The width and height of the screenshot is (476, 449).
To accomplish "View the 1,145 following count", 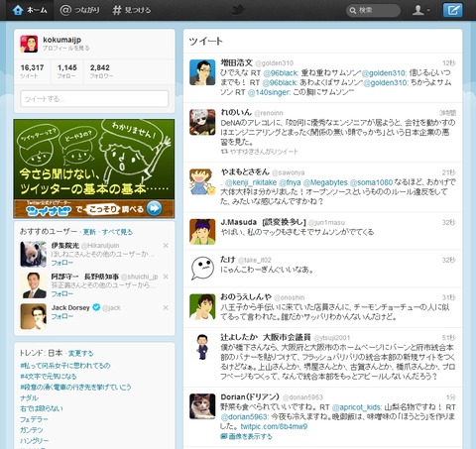I will coord(67,71).
